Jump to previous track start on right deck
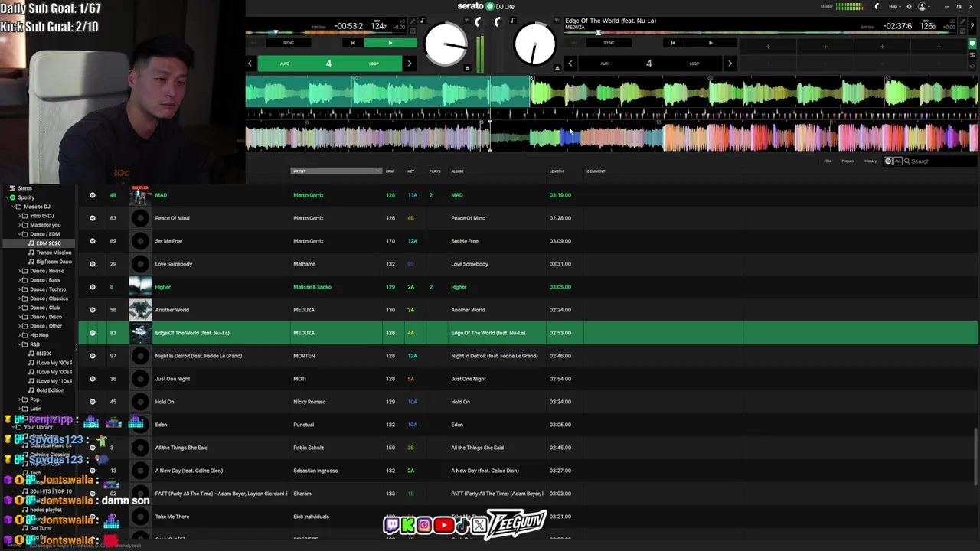Screen dimensions: 980x551 click(673, 43)
